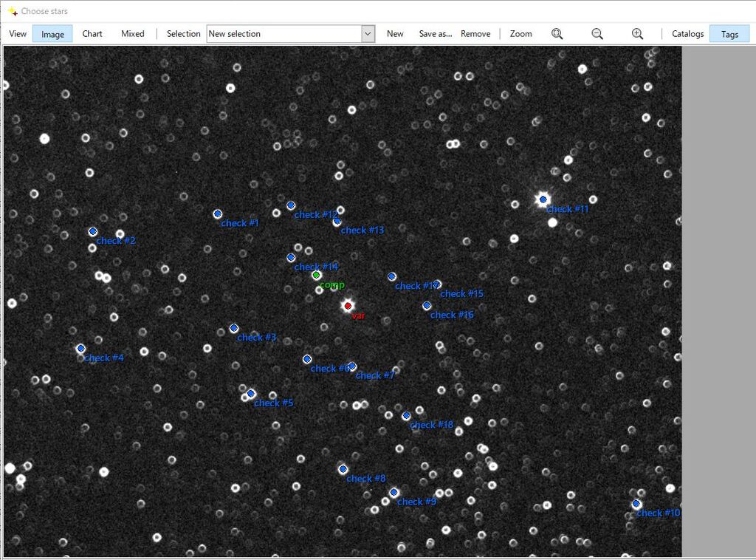The width and height of the screenshot is (756, 560).
Task: Click the check #5 star marker
Action: tap(251, 394)
